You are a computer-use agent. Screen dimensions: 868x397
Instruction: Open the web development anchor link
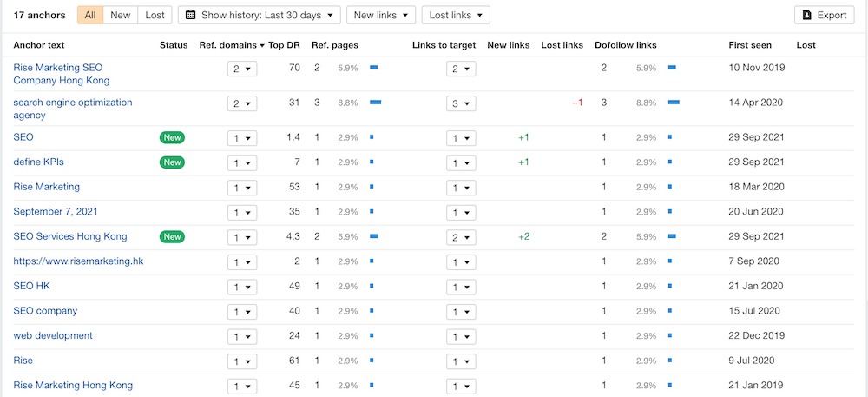pyautogui.click(x=53, y=335)
